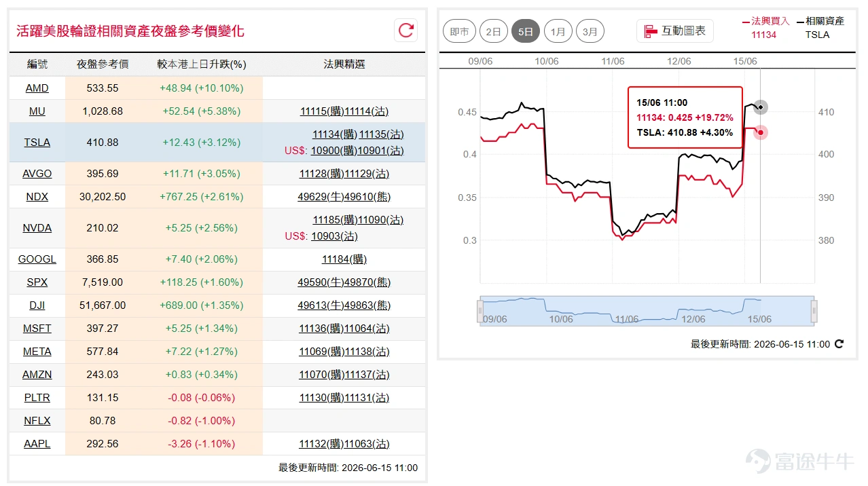Open the PLTR ticker link
Image resolution: width=868 pixels, height=486 pixels.
tap(37, 398)
